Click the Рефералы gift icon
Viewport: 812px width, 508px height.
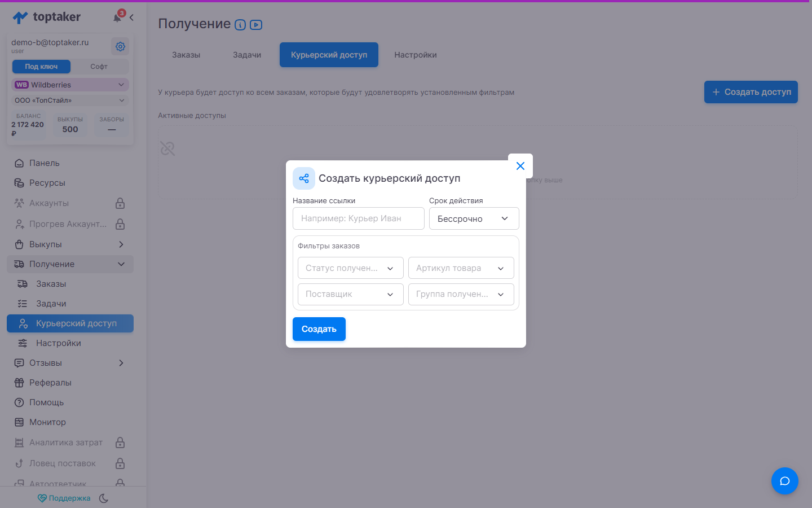tap(19, 383)
